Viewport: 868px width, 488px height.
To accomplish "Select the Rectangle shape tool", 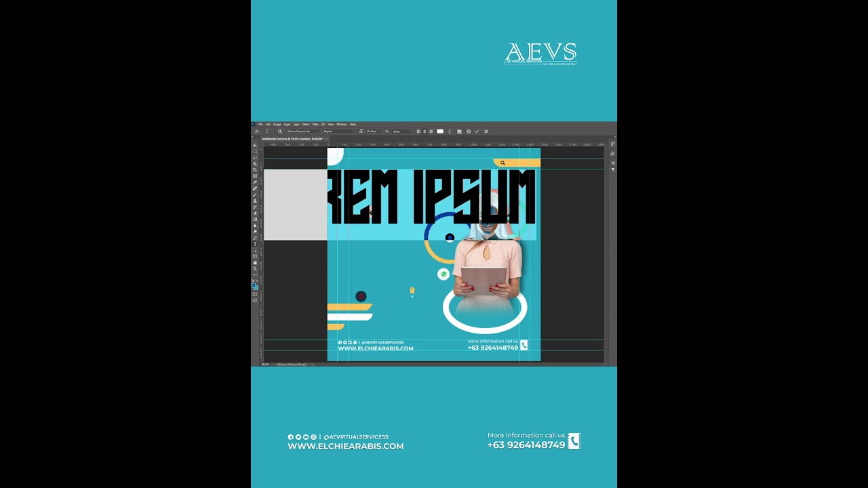I will tap(255, 256).
